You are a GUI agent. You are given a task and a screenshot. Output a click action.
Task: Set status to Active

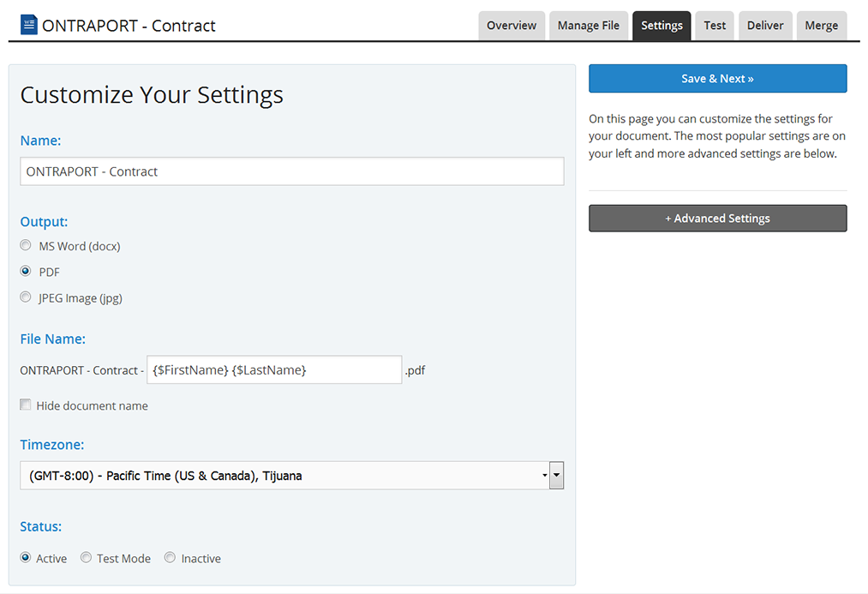26,558
